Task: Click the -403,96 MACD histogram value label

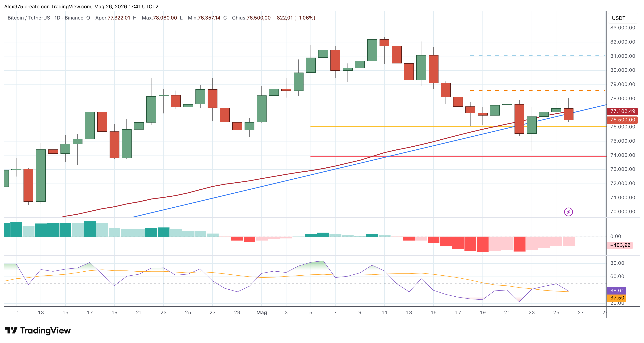Action: click(x=620, y=245)
